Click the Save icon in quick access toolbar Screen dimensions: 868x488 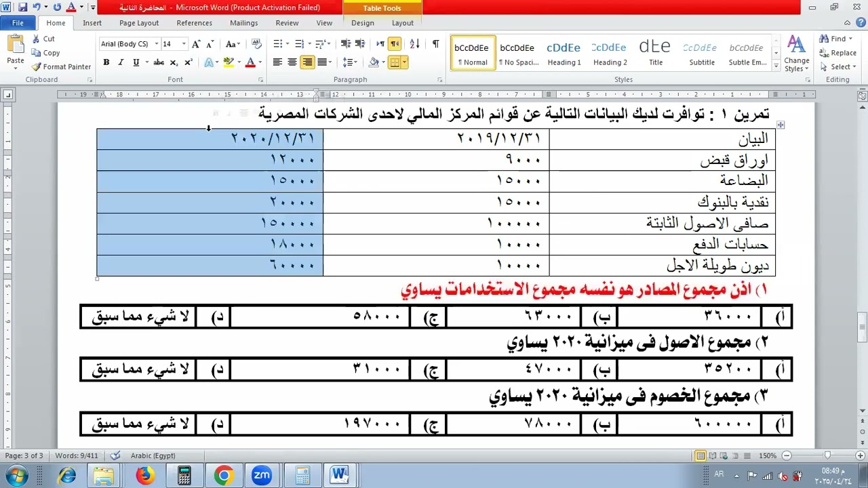pyautogui.click(x=22, y=7)
